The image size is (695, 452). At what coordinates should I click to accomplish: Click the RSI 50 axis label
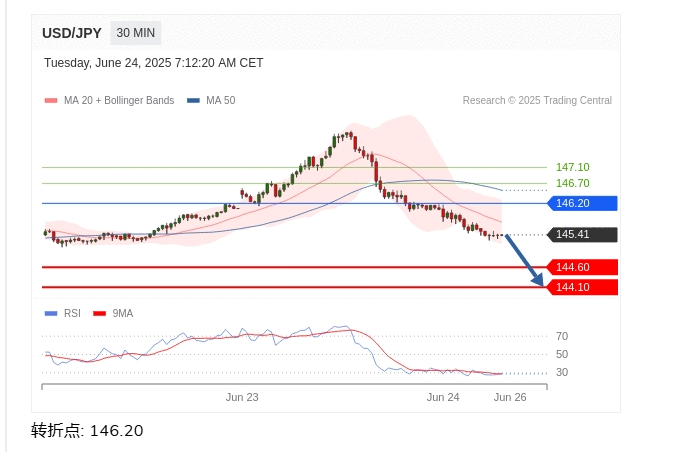562,355
